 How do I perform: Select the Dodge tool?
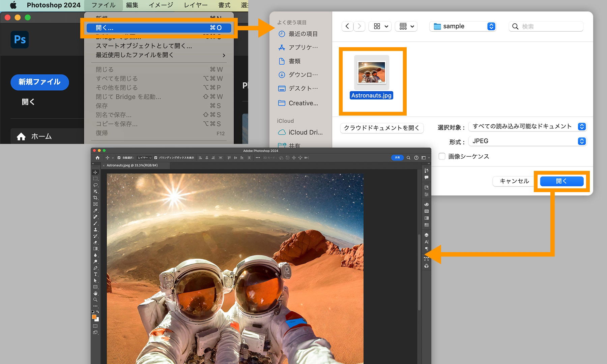tap(95, 262)
